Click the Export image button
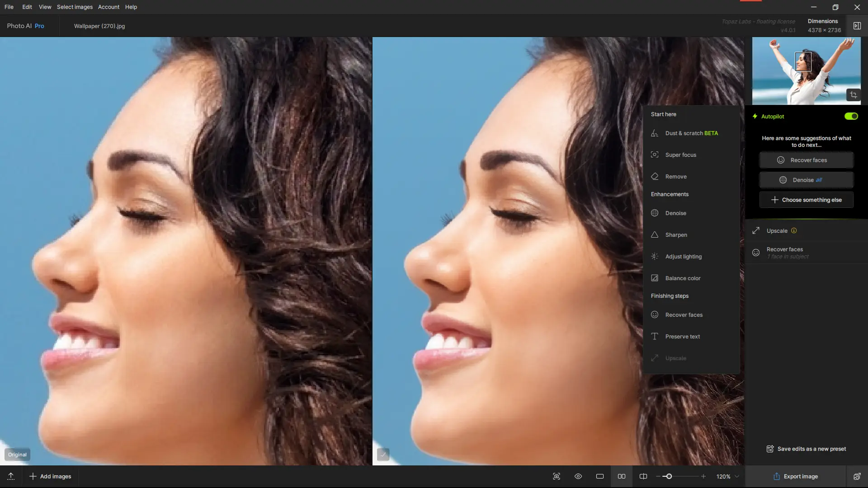Screen dimensions: 868x488 (x=795, y=476)
